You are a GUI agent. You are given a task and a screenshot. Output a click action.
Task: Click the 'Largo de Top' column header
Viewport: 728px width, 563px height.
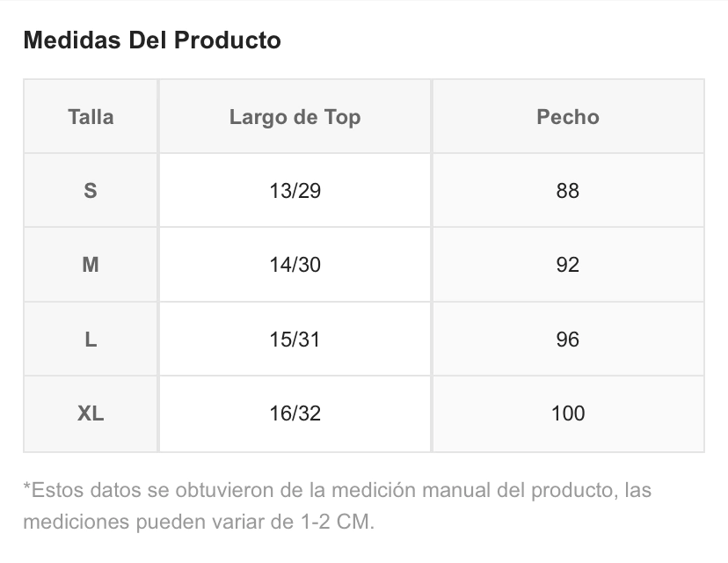tap(295, 117)
